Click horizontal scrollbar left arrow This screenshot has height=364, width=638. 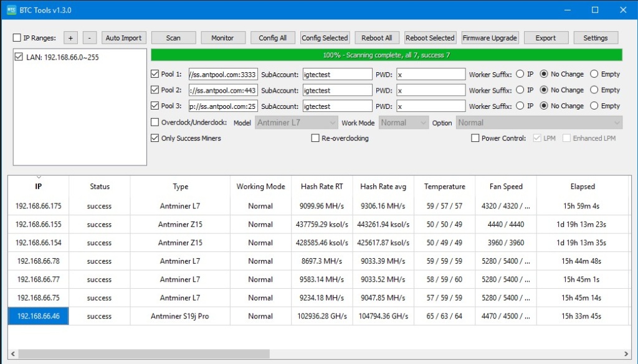(12, 354)
